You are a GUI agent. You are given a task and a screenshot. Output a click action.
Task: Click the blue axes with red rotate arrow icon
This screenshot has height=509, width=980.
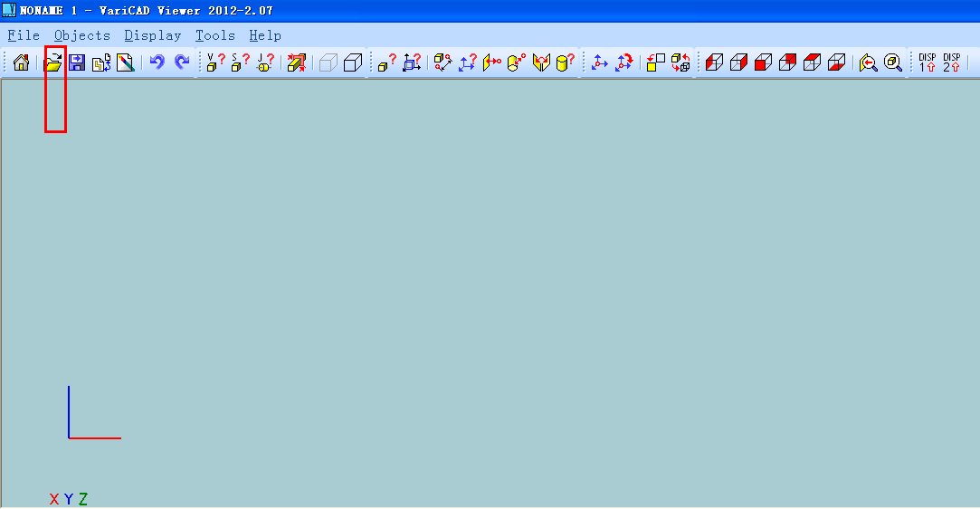point(623,62)
